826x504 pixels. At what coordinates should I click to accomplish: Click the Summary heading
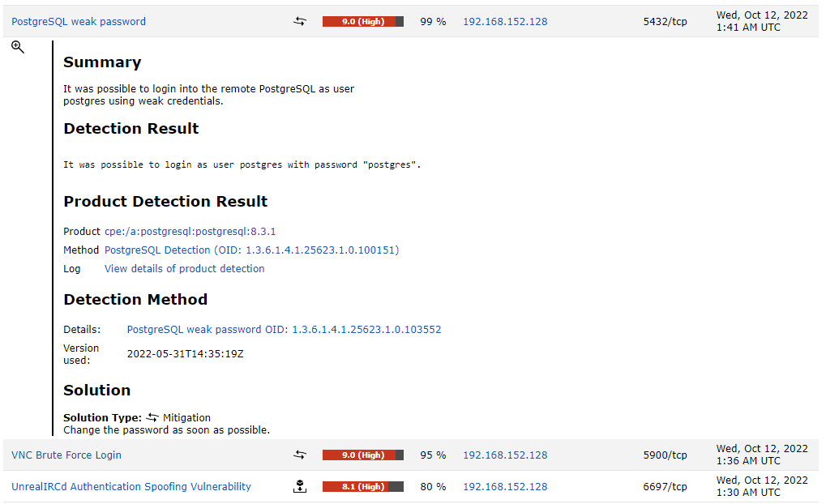coord(102,62)
